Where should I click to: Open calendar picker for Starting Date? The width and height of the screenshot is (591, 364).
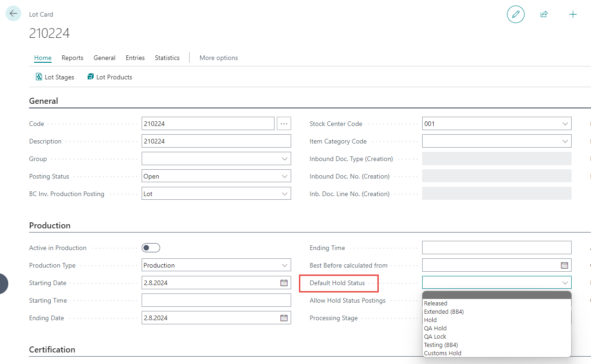click(x=284, y=283)
